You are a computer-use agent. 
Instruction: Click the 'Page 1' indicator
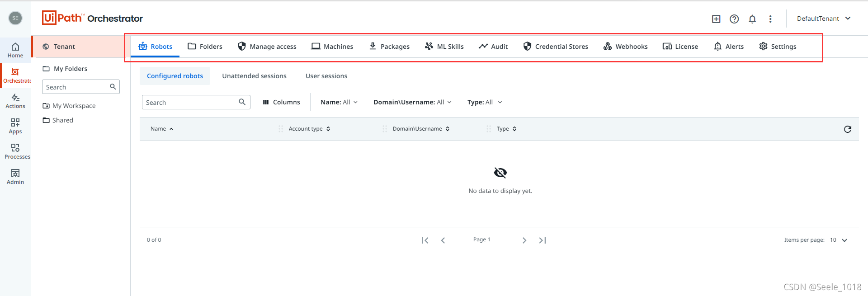click(481, 240)
